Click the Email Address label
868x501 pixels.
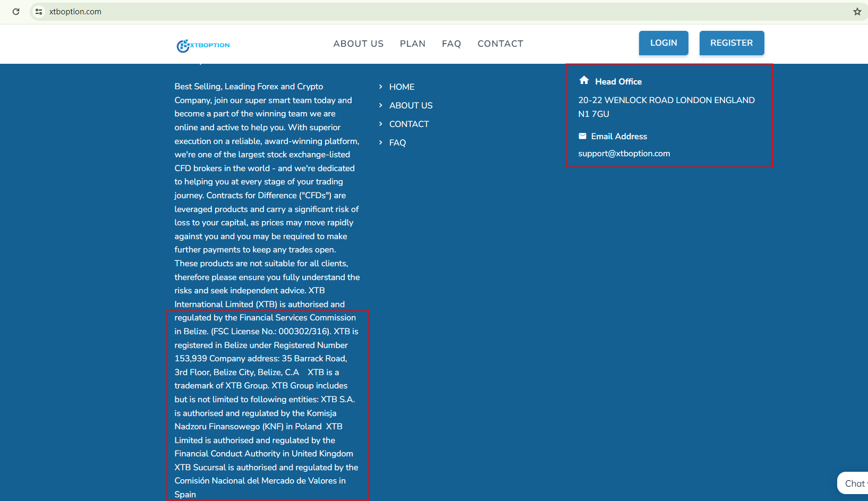619,137
